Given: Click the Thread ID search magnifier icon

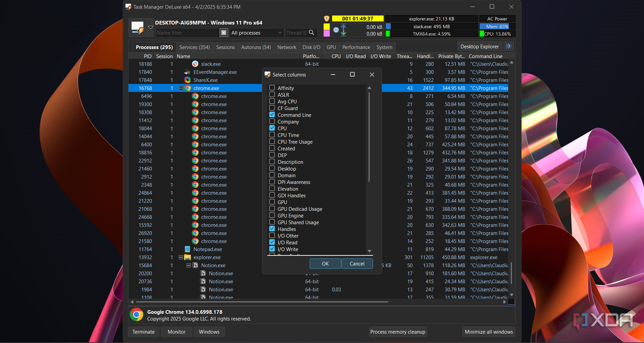Looking at the screenshot, I should 312,33.
